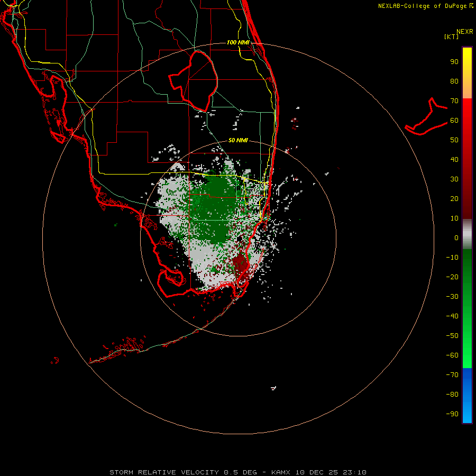Click the -20 value on the velocity scale
Image resolution: width=476 pixels, height=476 pixels.
coord(452,277)
